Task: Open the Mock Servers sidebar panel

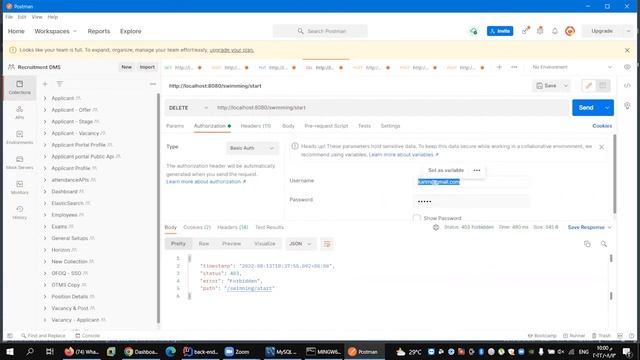Action: click(20, 162)
